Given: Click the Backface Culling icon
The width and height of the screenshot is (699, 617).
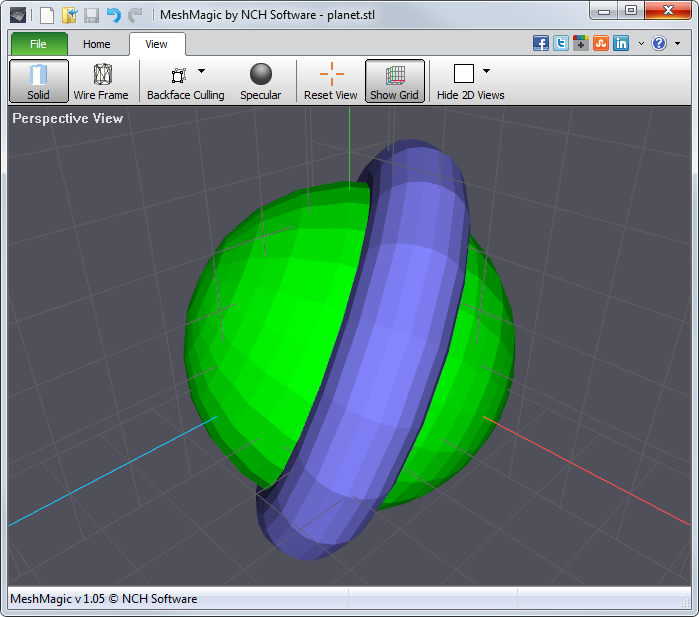Looking at the screenshot, I should pos(179,75).
